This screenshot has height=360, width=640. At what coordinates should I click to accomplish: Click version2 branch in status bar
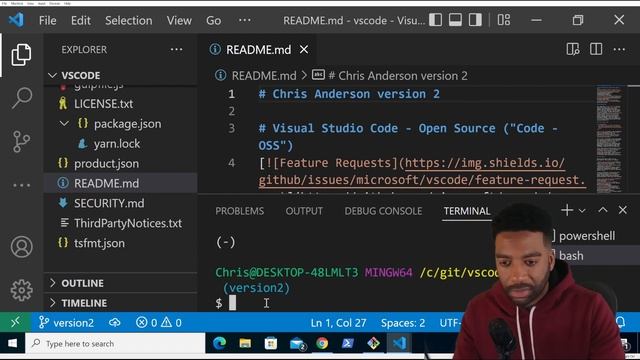click(x=66, y=322)
